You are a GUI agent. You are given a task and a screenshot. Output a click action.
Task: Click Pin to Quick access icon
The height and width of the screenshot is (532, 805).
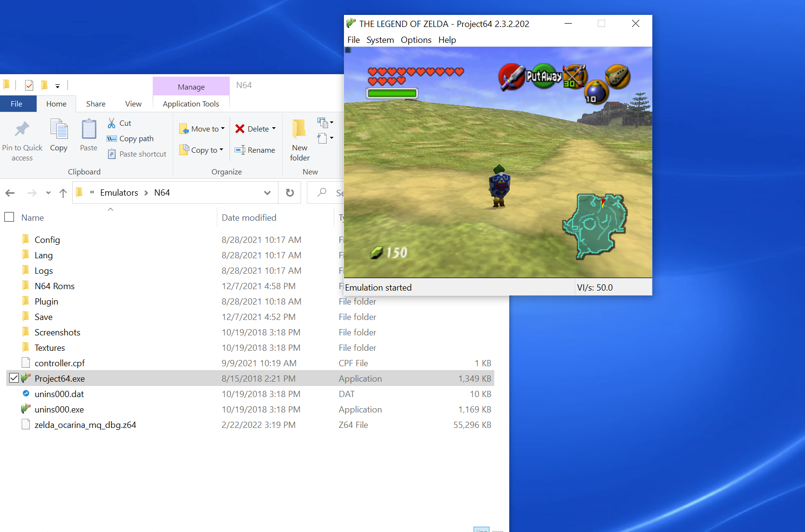coord(22,129)
